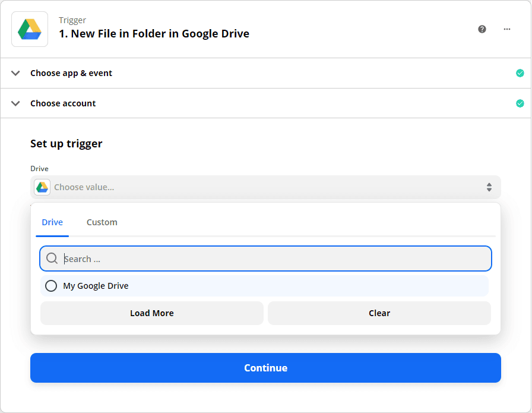Click the Choose account section header
Screen dimensions: 532x413
click(63, 103)
